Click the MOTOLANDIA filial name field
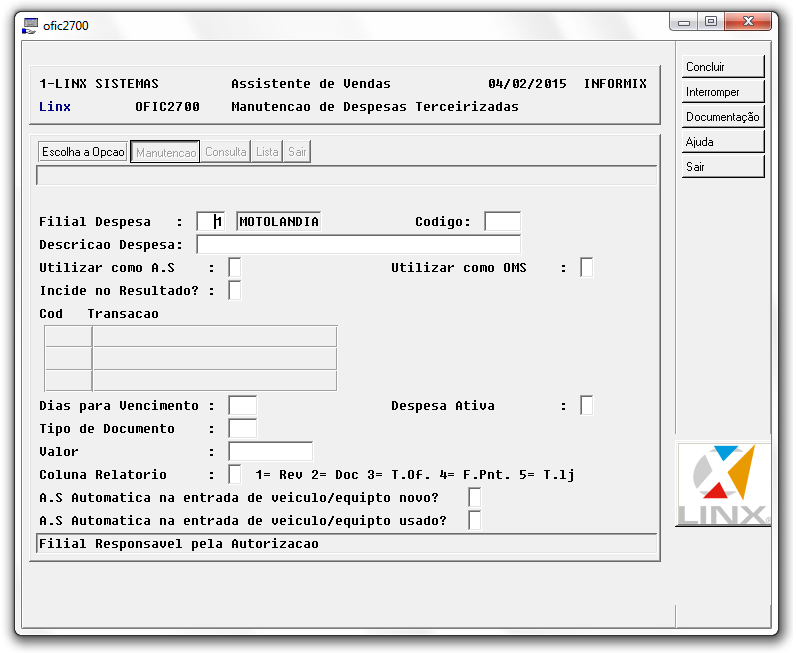The height and width of the screenshot is (653, 796). [278, 221]
